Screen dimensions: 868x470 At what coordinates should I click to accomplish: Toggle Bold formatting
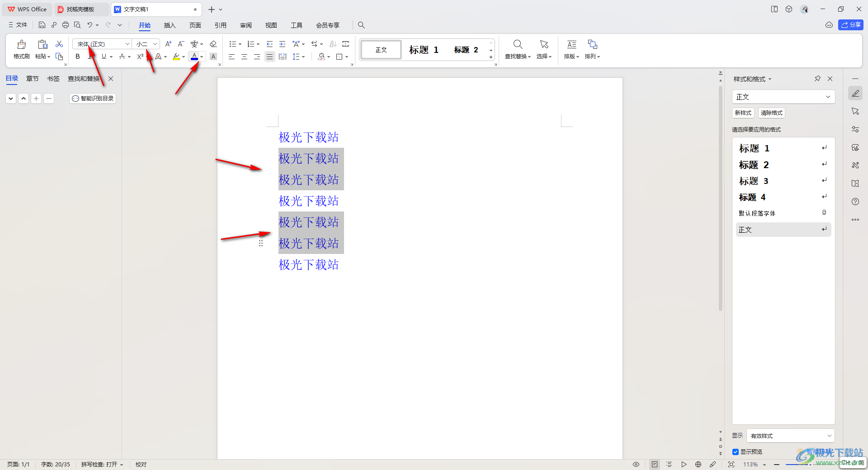[78, 56]
